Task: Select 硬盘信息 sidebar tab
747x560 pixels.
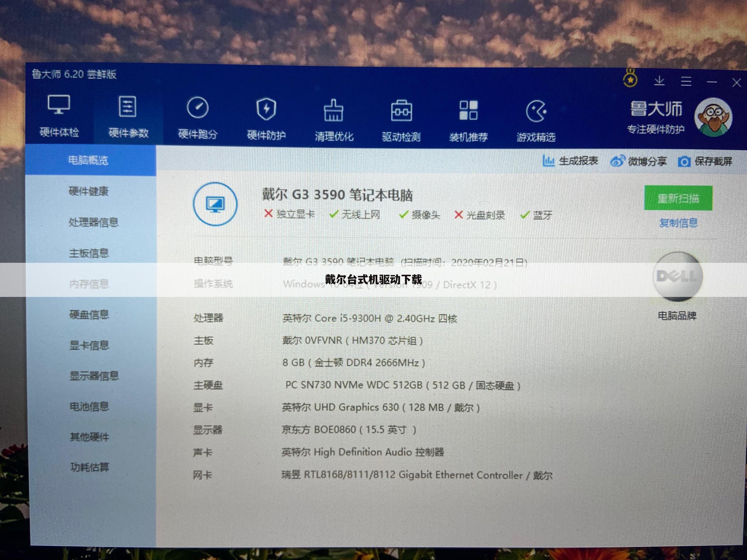Action: pyautogui.click(x=89, y=315)
